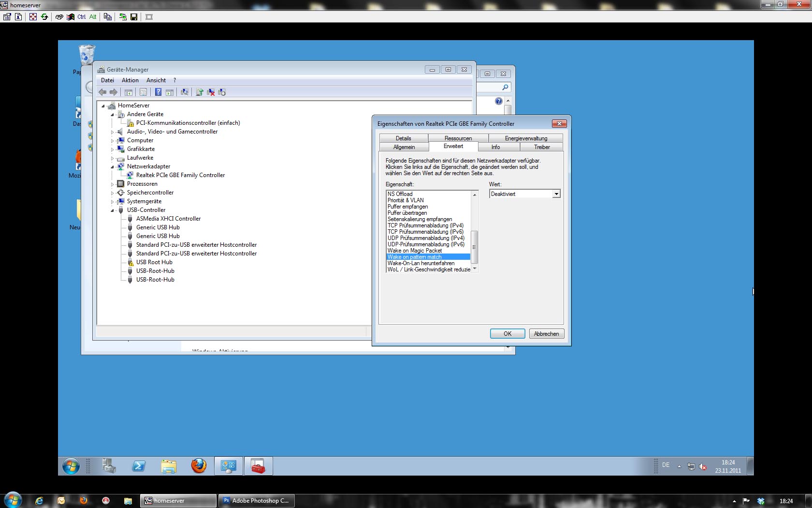The image size is (812, 508).
Task: Collapse USB-Controller node
Action: click(x=112, y=210)
